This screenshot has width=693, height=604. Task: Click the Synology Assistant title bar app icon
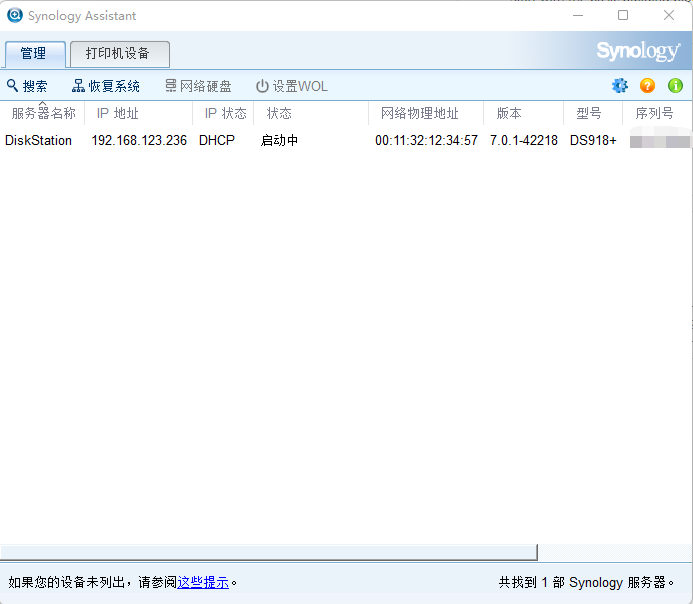15,15
